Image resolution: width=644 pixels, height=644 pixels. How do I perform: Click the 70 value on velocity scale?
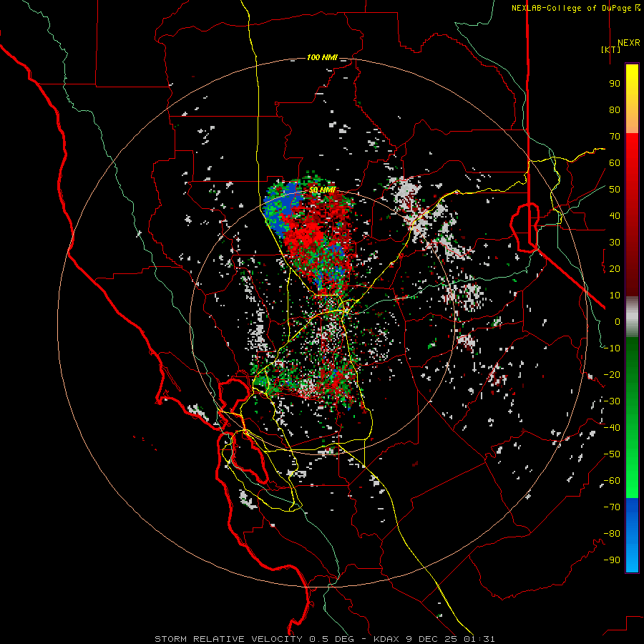coord(615,137)
